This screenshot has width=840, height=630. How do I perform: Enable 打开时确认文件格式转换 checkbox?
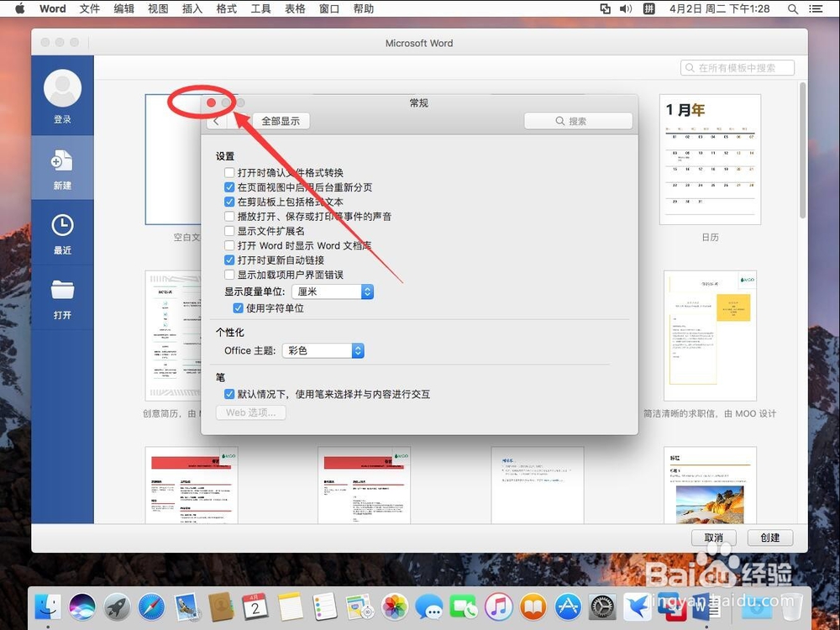[x=229, y=172]
